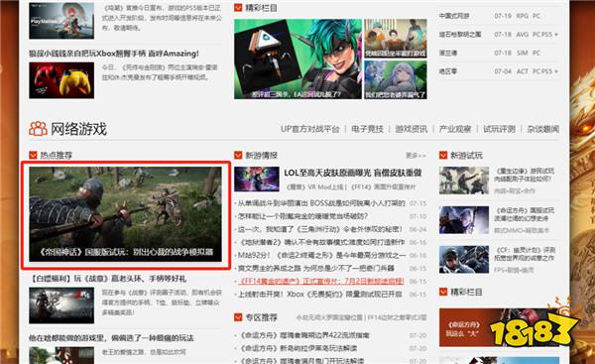Viewport: 595px width, 364px height.
Task: Open 【白嫖福利】玩《战意》赢老头环 headline
Action: click(108, 279)
